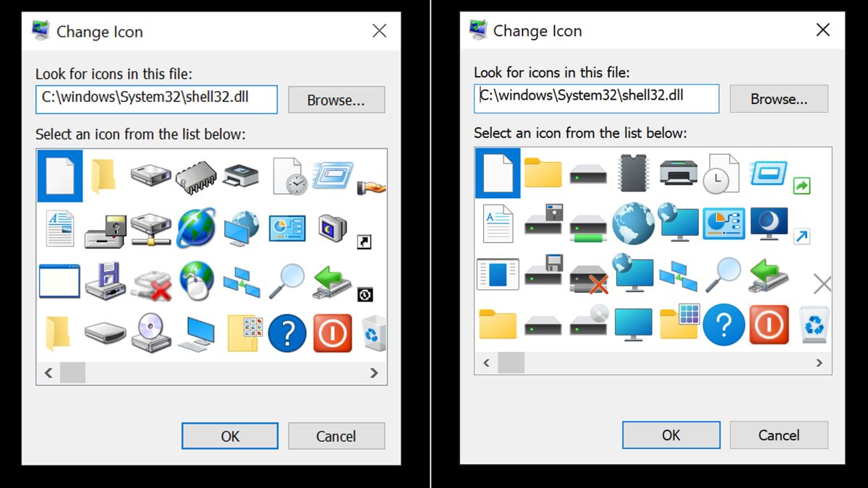Pick the memory chip icon in left dialog

click(196, 177)
